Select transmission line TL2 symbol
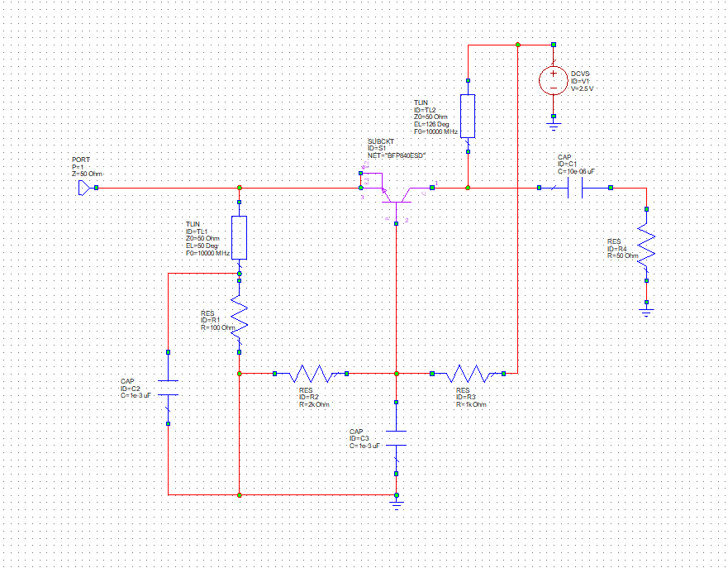The height and width of the screenshot is (568, 728). 469,116
